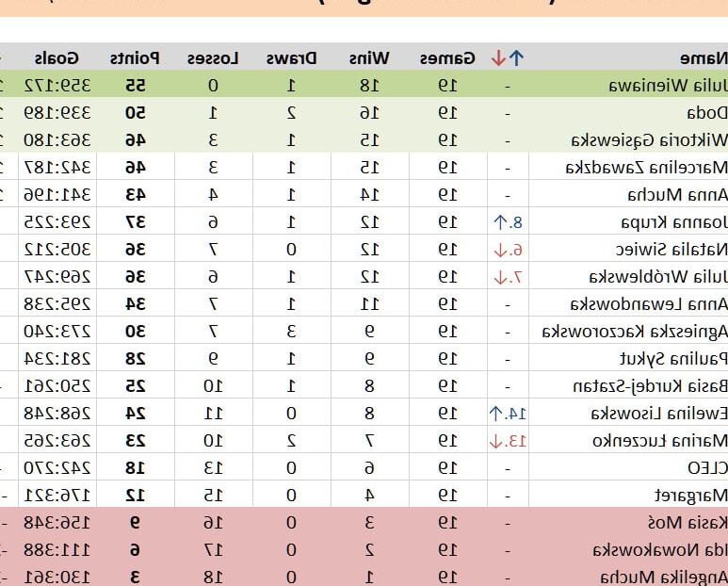Select the name CLEO
This screenshot has height=586, width=728.
(x=708, y=468)
